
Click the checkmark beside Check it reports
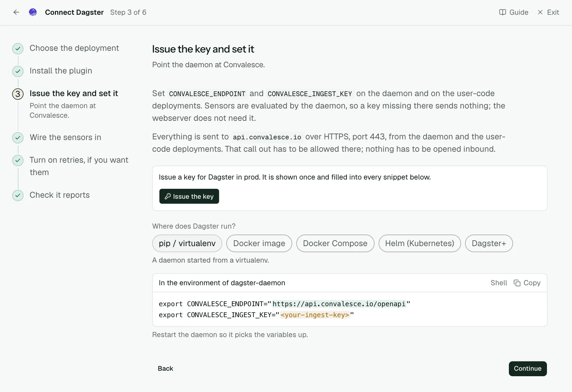18,196
